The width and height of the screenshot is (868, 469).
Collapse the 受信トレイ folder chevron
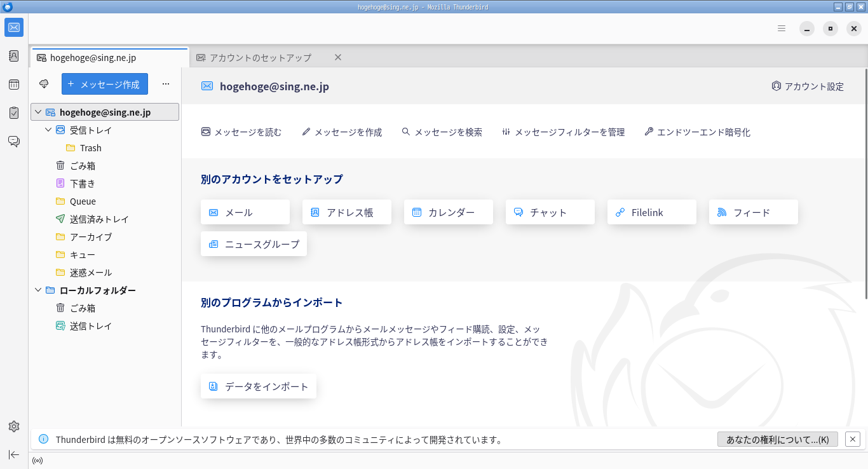(x=48, y=130)
